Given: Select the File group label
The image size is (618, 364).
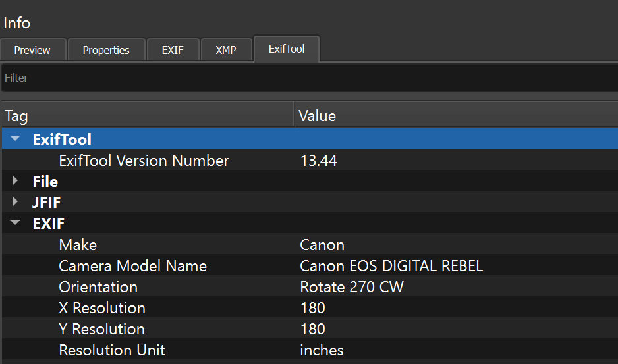Looking at the screenshot, I should point(45,182).
